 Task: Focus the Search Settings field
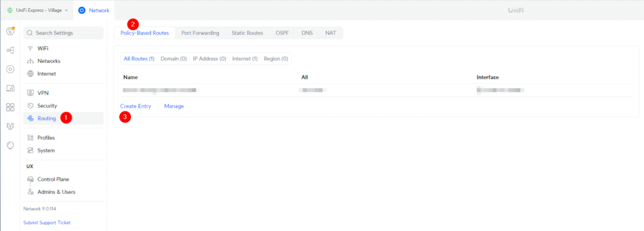tap(64, 33)
